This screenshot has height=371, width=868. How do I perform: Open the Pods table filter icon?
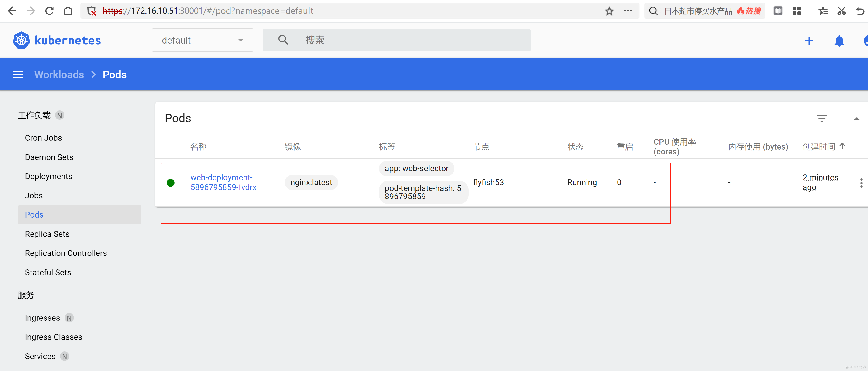tap(821, 119)
